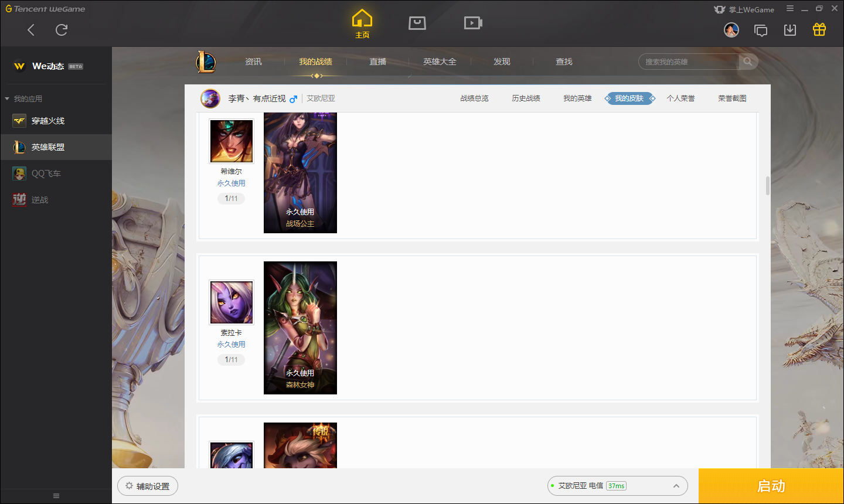The height and width of the screenshot is (504, 844).
Task: Open the video camera icon in top bar
Action: (x=473, y=23)
